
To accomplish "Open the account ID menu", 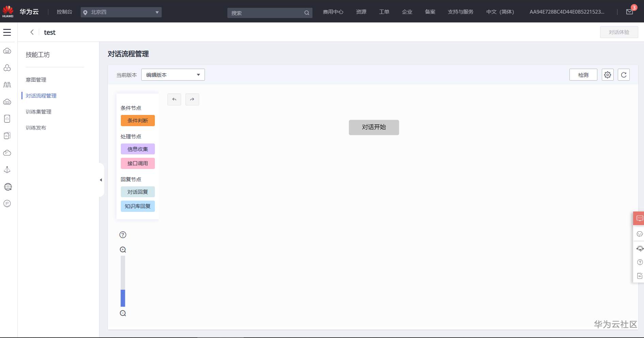I will pos(567,12).
